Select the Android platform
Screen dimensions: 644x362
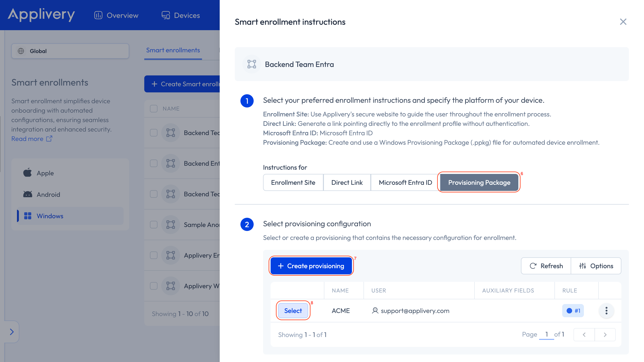pos(70,194)
